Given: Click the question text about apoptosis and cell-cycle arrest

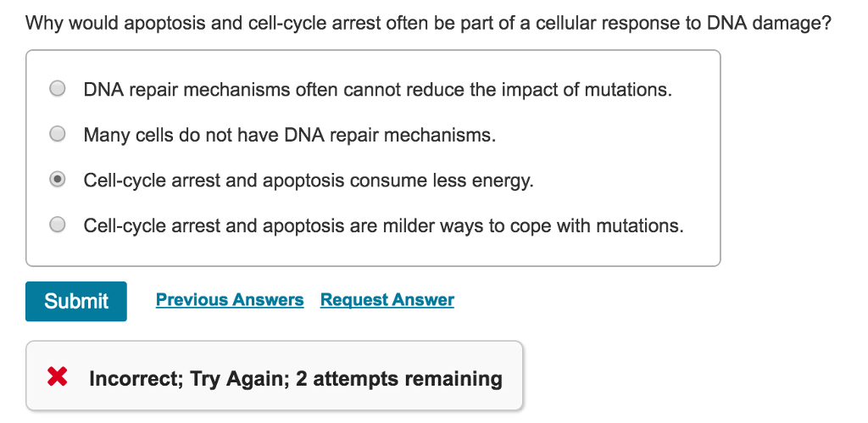Looking at the screenshot, I should click(x=428, y=23).
